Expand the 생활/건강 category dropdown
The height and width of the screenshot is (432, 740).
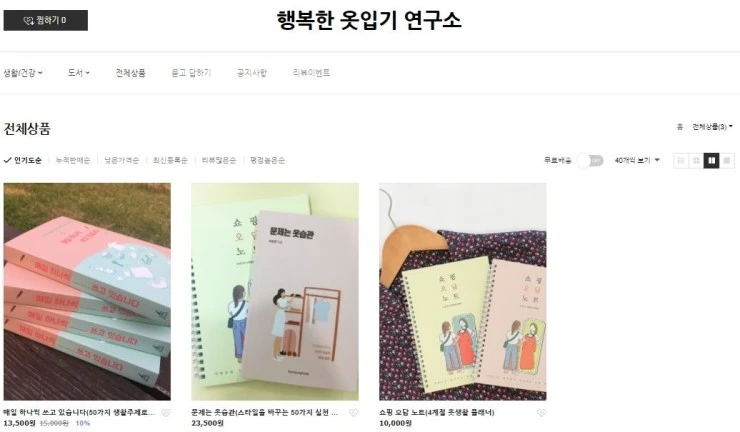(x=23, y=73)
